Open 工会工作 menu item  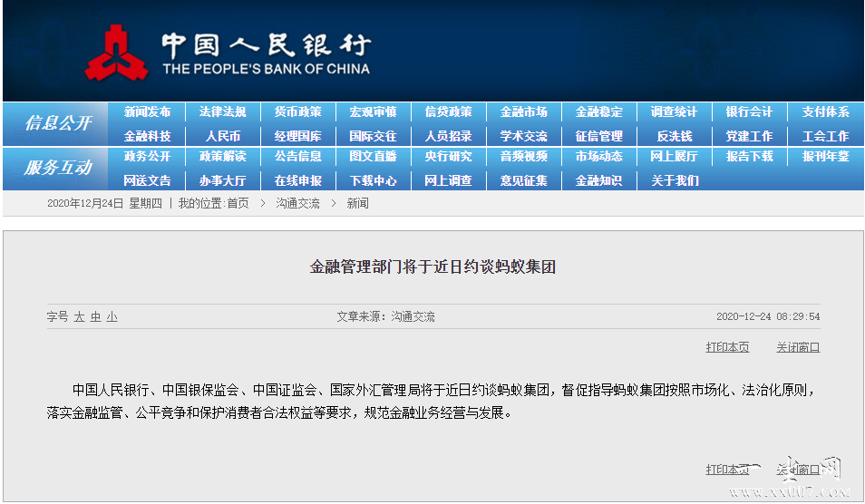tap(825, 136)
